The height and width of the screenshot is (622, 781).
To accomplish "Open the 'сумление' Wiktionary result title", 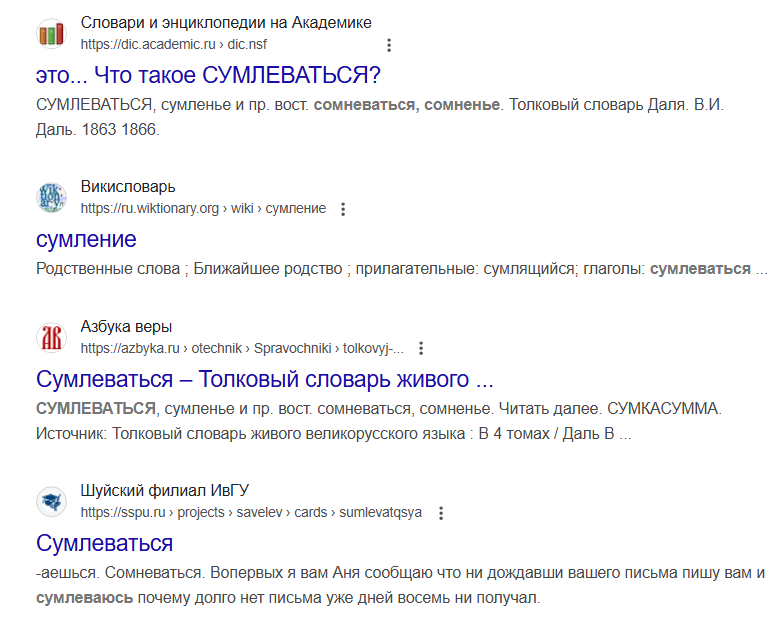I will (86, 240).
